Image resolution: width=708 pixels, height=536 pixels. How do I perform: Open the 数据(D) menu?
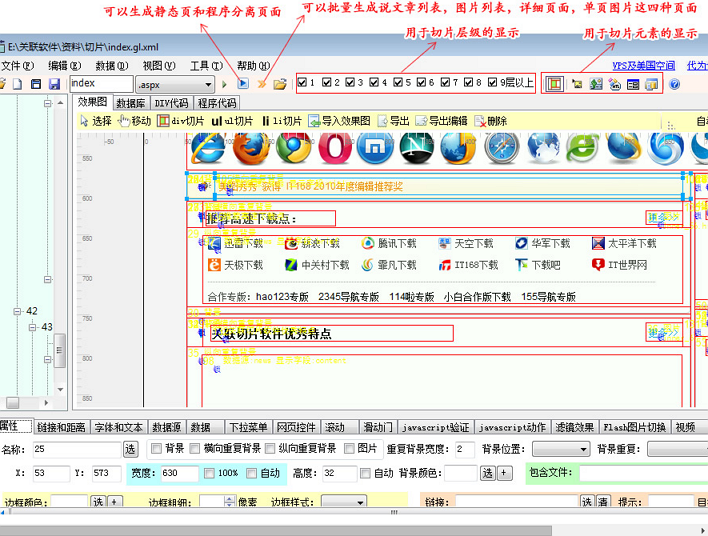click(112, 66)
